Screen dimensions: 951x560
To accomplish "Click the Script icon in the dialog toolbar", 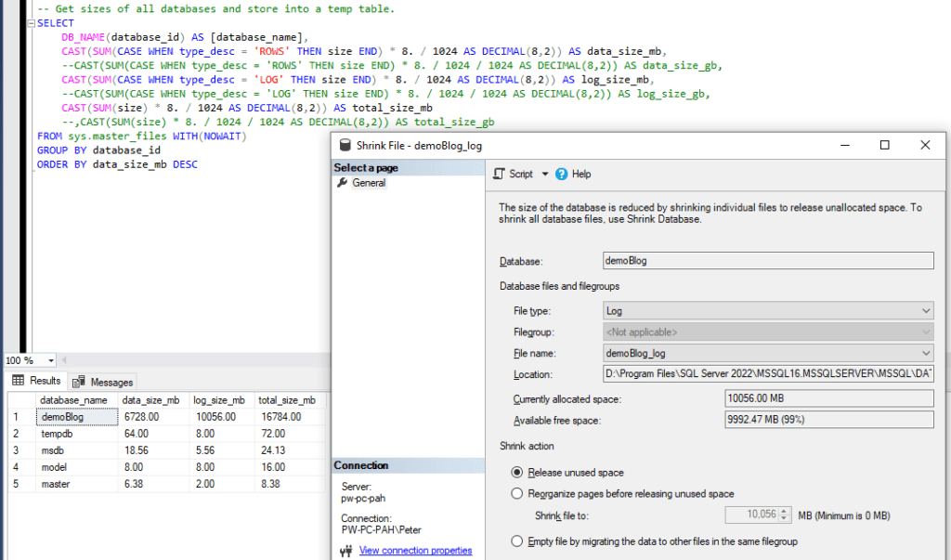I will pos(499,174).
